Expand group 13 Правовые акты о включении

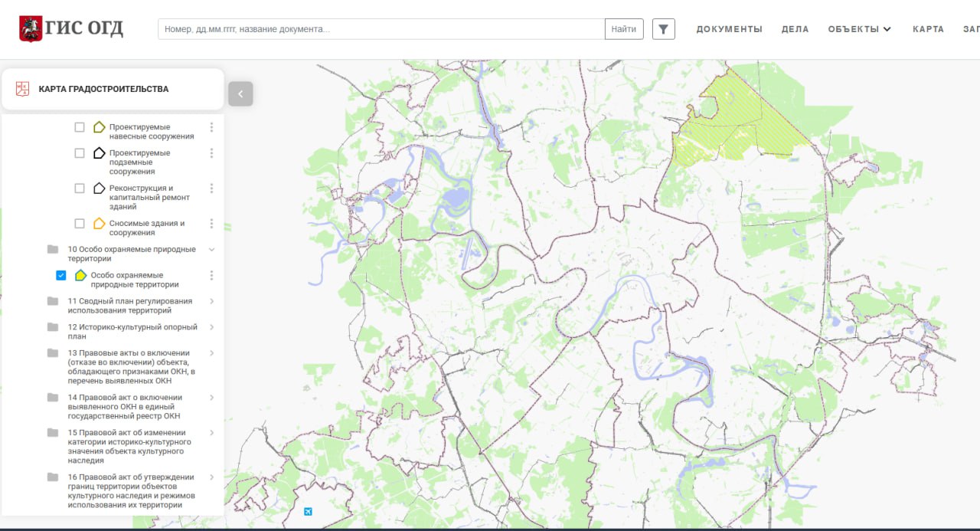212,353
